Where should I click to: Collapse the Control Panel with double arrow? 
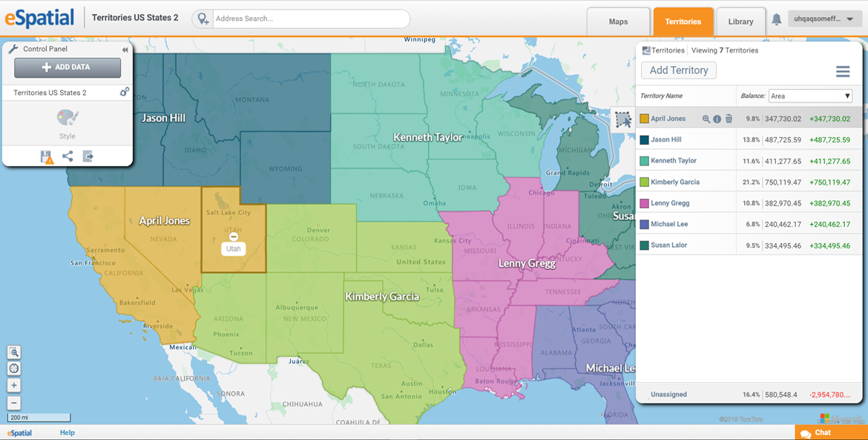pyautogui.click(x=125, y=50)
